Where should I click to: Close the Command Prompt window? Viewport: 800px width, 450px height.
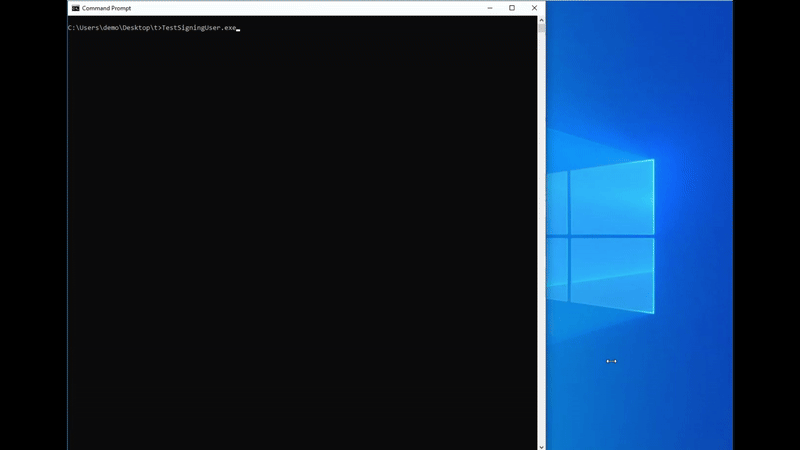coord(535,8)
